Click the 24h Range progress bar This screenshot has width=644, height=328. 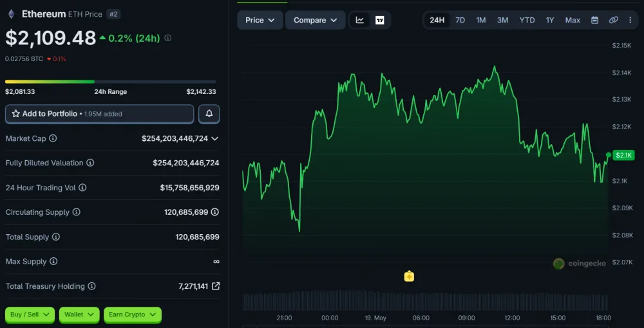point(111,82)
